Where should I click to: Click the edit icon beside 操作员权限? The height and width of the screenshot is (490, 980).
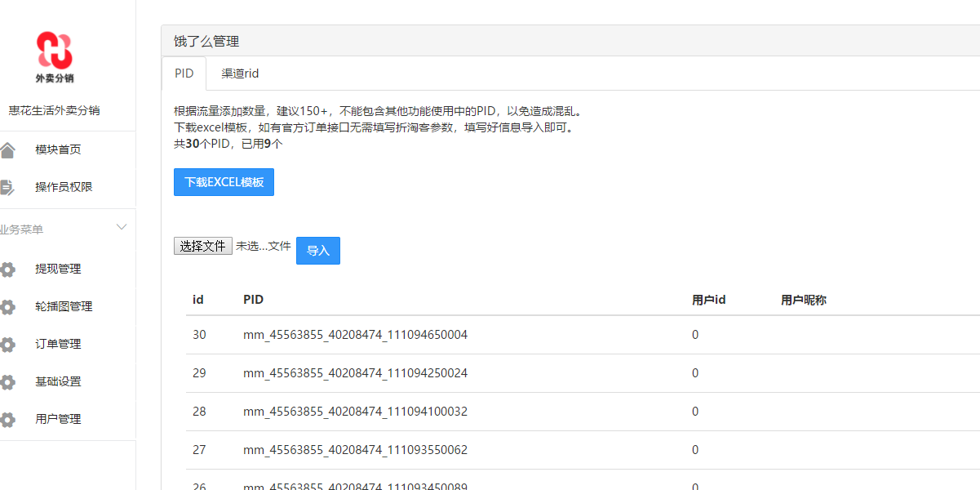tap(7, 187)
